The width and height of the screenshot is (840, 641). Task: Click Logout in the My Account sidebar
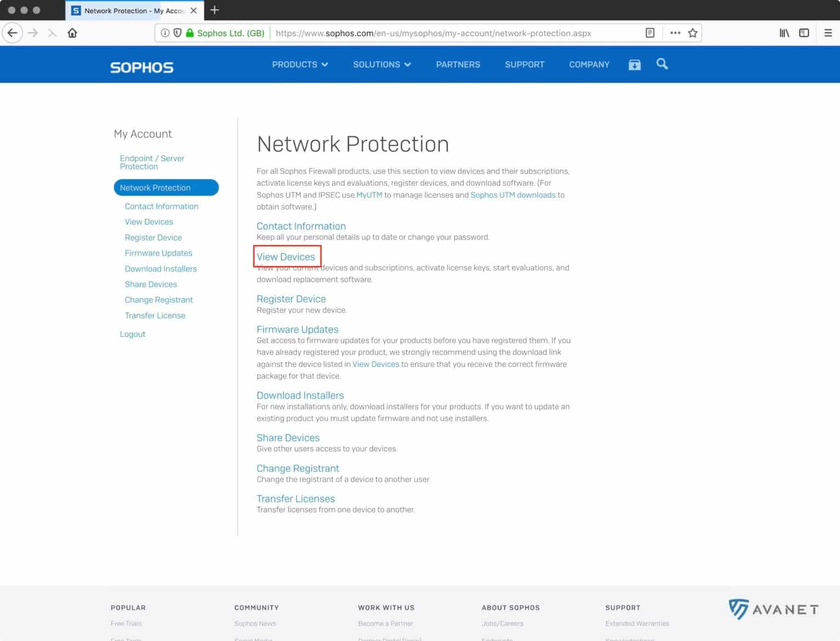coord(132,334)
